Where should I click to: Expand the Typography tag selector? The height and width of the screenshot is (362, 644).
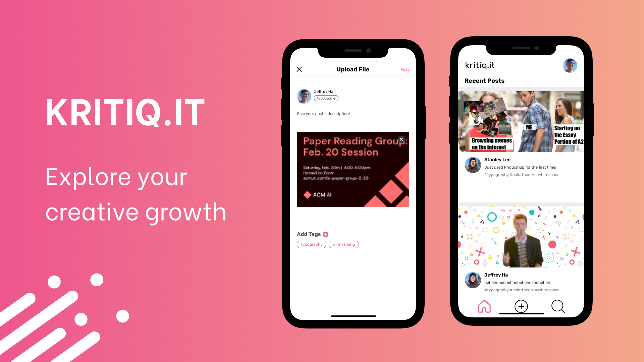311,244
